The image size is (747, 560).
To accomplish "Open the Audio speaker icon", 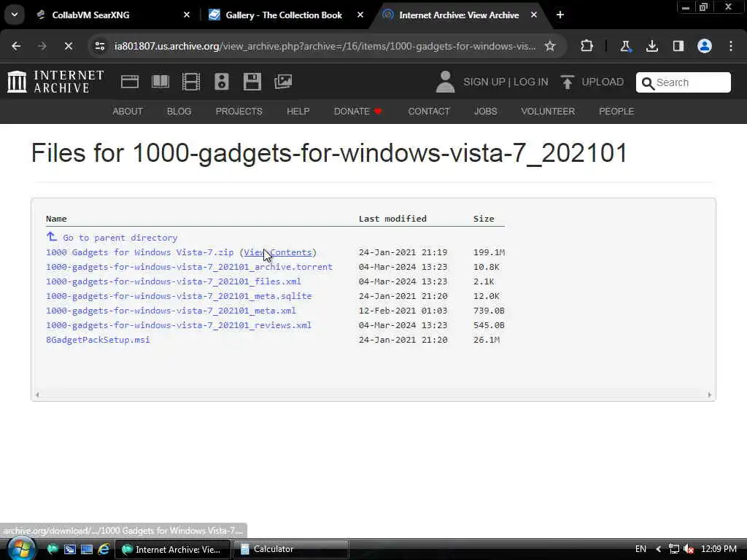I will [222, 82].
